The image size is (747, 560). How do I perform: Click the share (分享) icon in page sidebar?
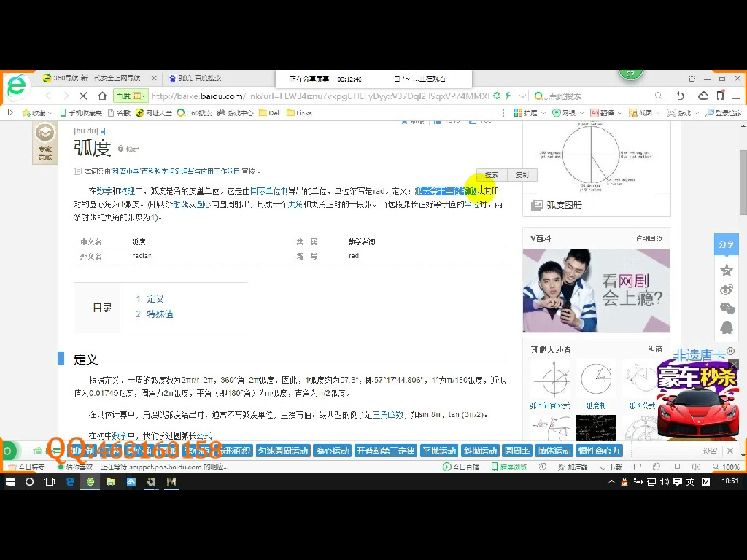click(x=726, y=244)
